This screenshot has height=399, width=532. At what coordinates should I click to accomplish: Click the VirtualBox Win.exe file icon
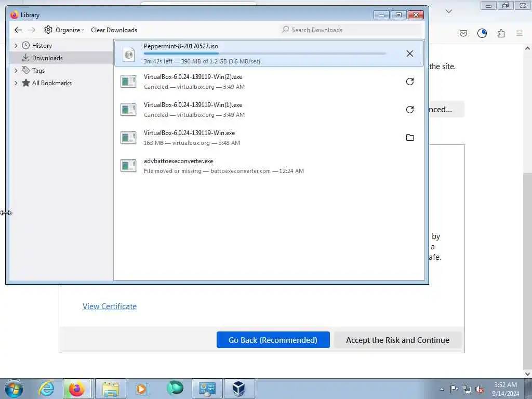click(x=128, y=137)
